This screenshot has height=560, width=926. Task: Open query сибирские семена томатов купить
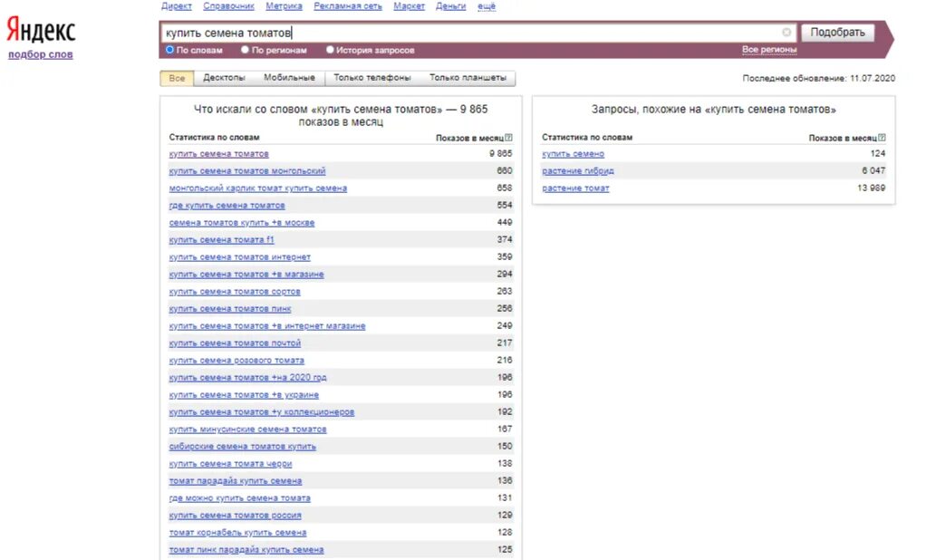(242, 446)
